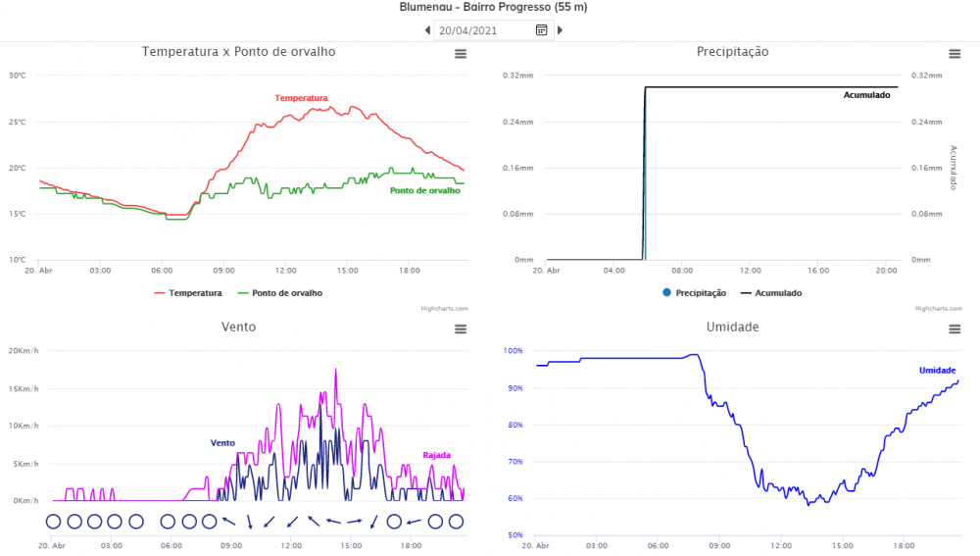Click the magenta Rajada series label
This screenshot has width=980, height=556.
pyautogui.click(x=436, y=455)
